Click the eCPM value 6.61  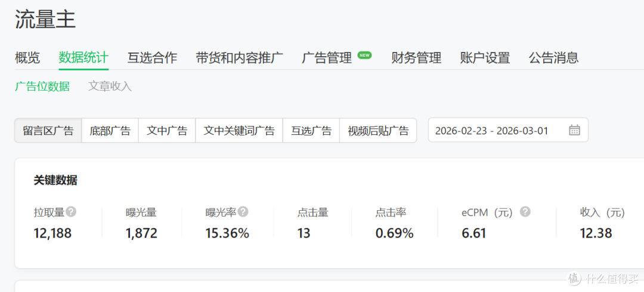pyautogui.click(x=474, y=233)
